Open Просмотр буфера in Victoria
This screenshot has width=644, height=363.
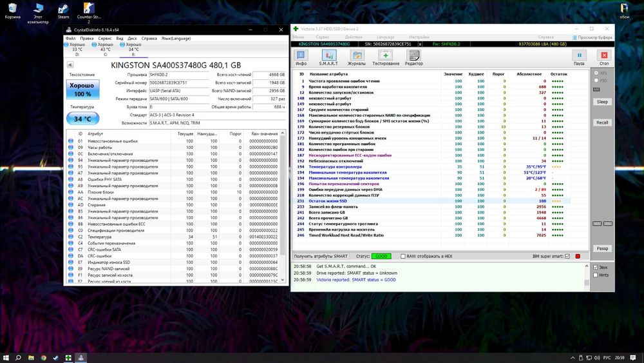pyautogui.click(x=592, y=37)
